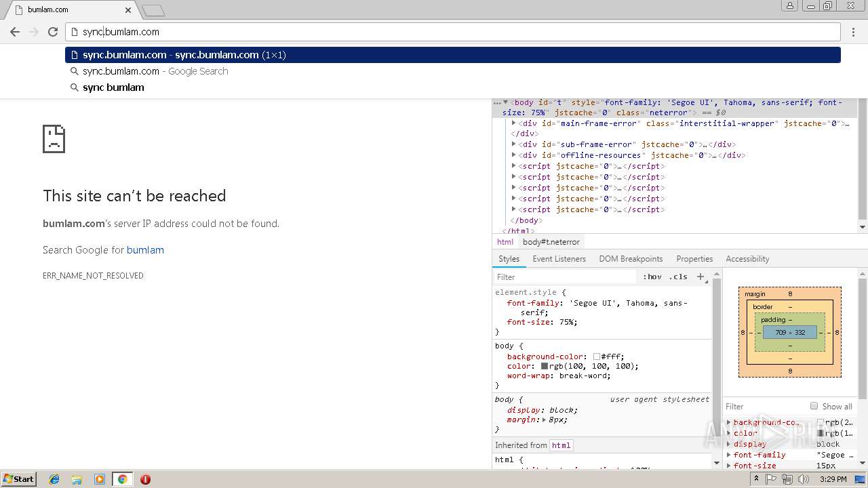Toggle :hov element state button
This screenshot has width=868, height=488.
coord(652,277)
